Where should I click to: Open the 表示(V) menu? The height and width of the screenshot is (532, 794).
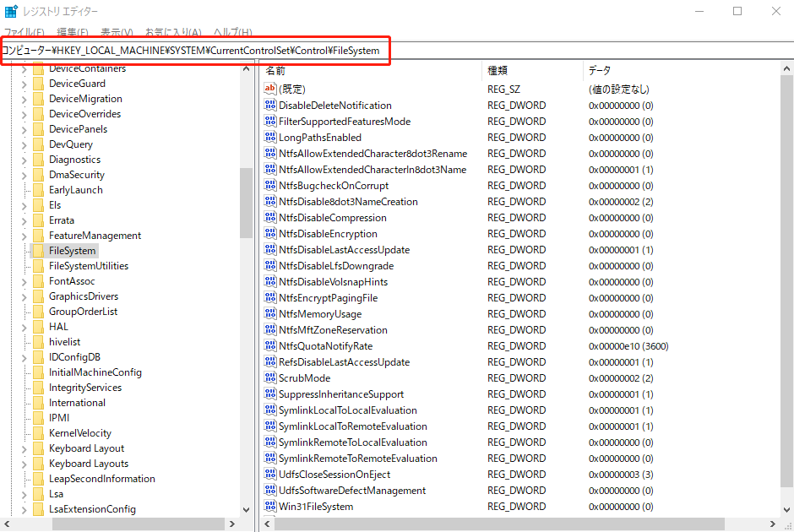click(x=117, y=32)
